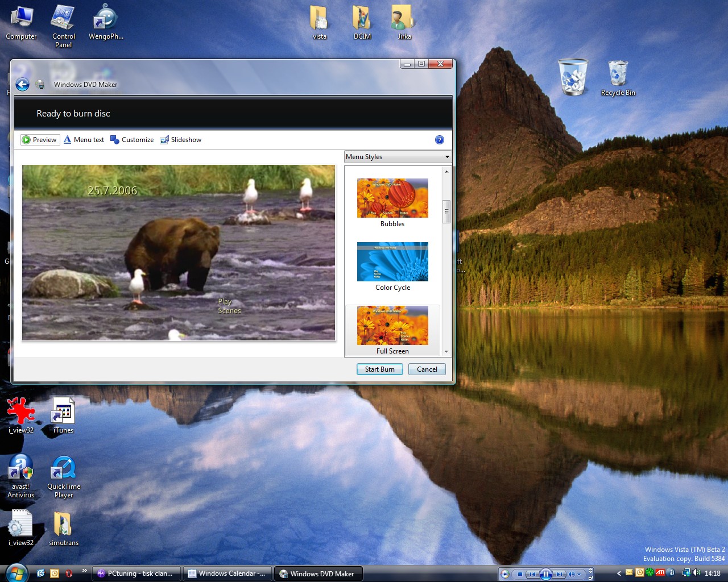Click the avast tray icon
728x582 pixels.
click(671, 573)
